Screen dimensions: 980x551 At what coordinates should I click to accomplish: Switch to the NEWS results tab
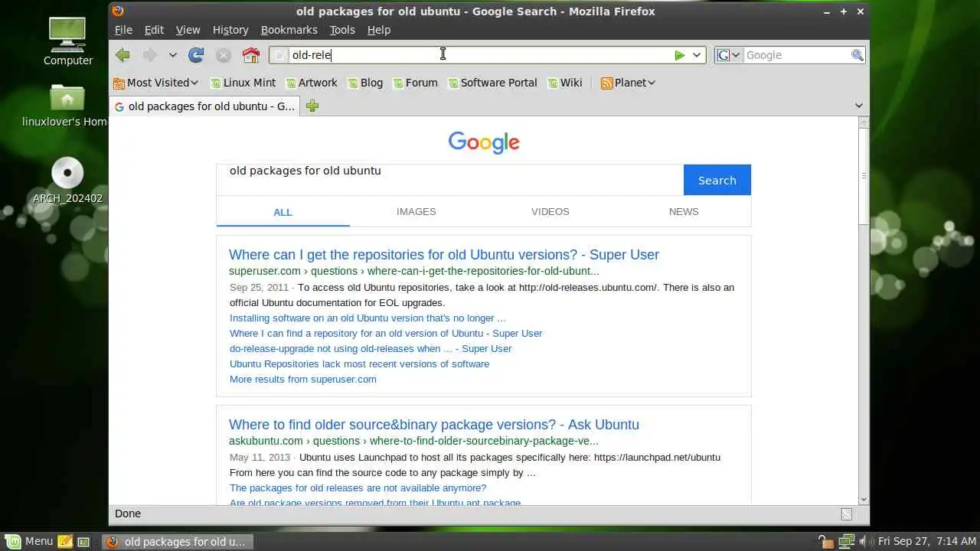pyautogui.click(x=684, y=211)
